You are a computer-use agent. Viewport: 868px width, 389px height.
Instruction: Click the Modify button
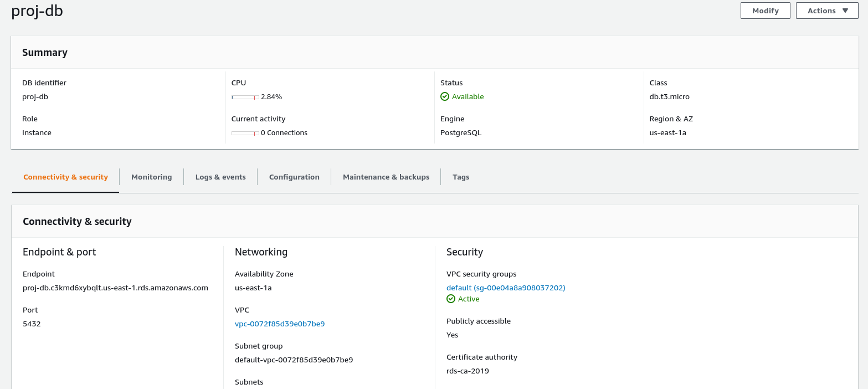tap(765, 11)
